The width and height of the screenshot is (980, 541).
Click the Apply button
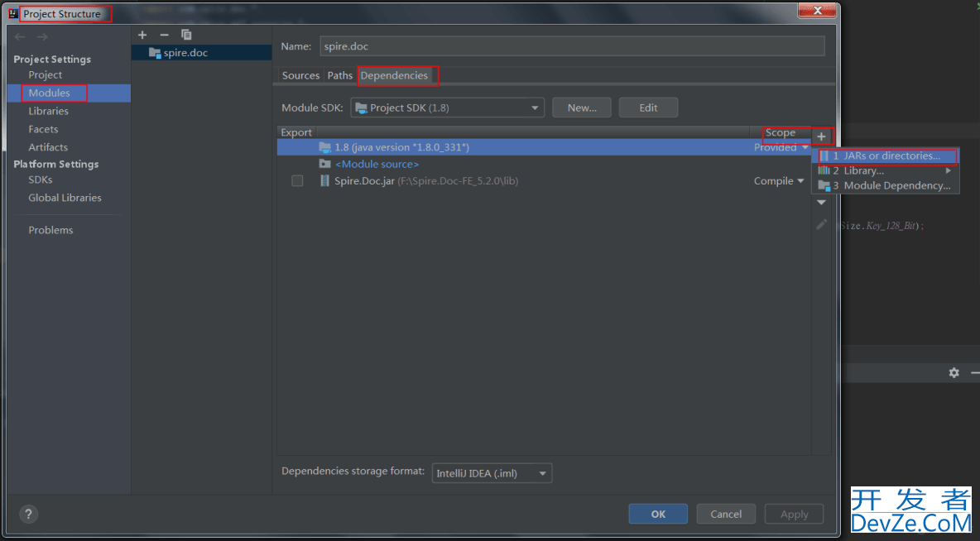click(794, 515)
